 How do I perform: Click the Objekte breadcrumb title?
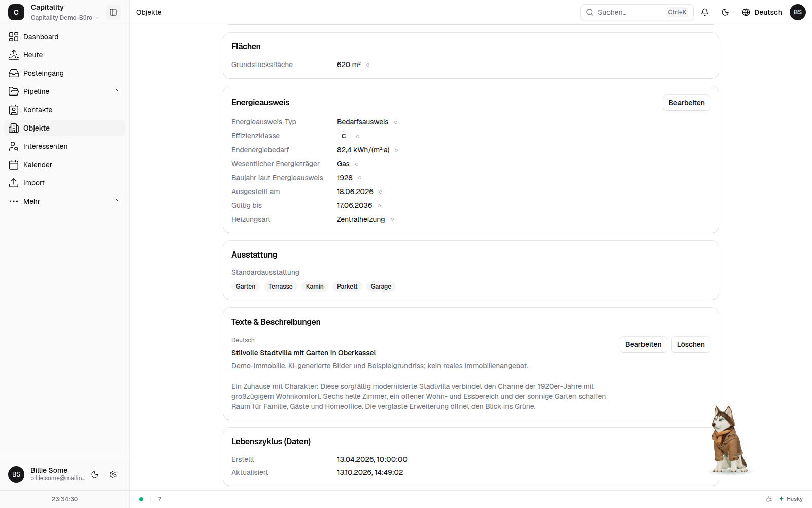(149, 12)
